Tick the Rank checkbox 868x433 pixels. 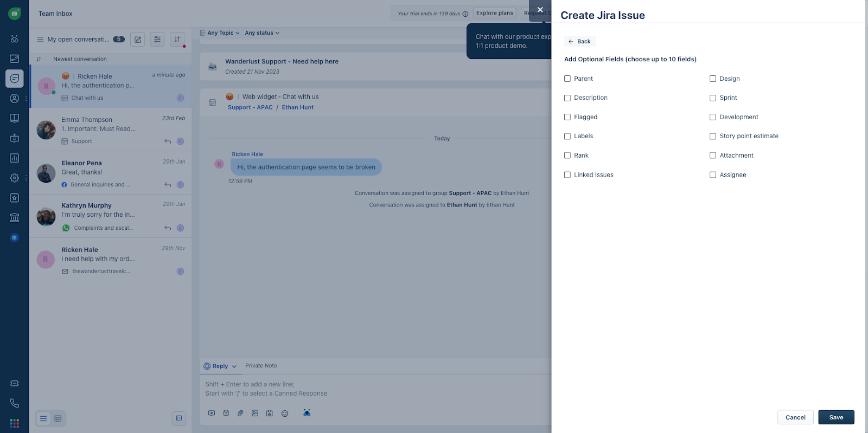(x=567, y=156)
